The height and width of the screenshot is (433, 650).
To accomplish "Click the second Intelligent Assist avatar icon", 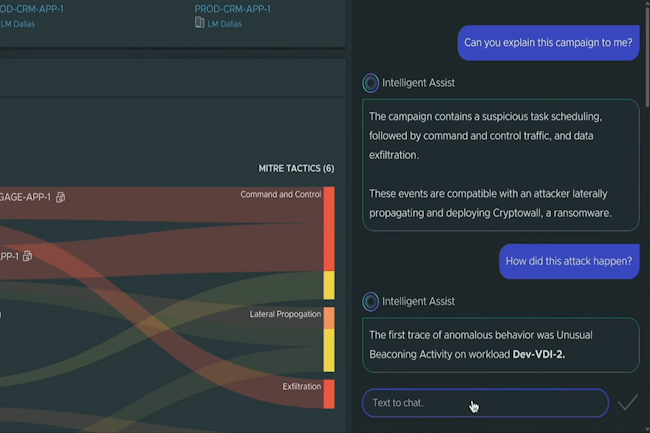I will tap(370, 301).
